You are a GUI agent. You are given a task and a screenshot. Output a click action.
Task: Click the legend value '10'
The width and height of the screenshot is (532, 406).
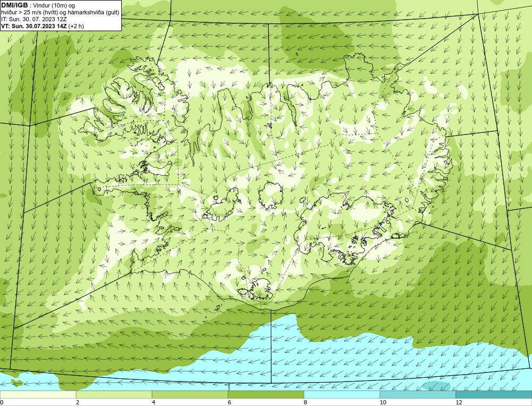pyautogui.click(x=383, y=402)
